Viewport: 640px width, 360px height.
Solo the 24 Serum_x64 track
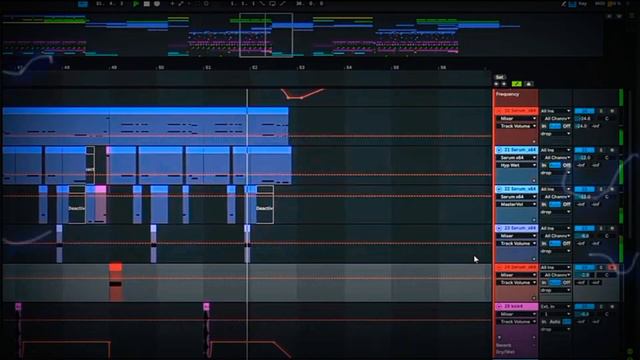pos(601,267)
